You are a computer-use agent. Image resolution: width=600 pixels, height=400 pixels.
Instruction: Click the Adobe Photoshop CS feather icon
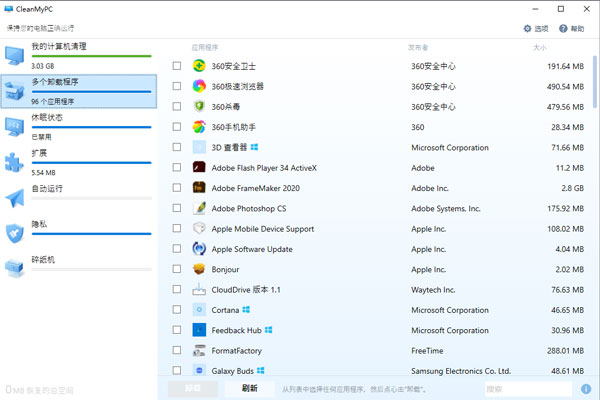pos(199,208)
